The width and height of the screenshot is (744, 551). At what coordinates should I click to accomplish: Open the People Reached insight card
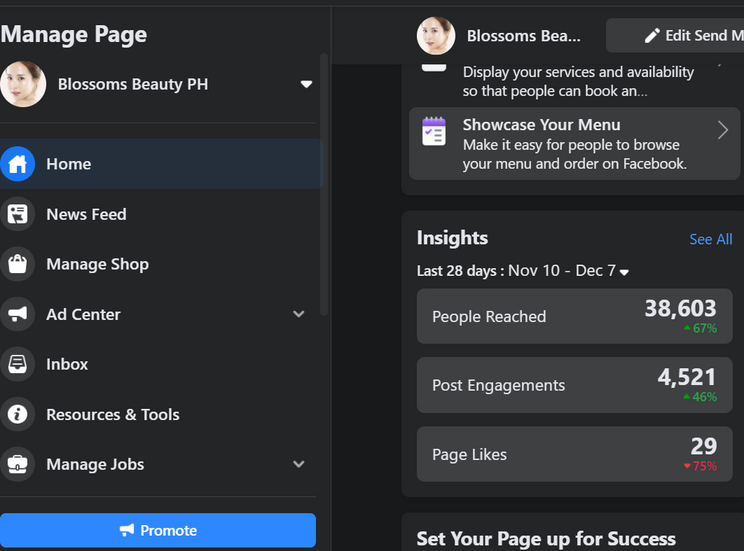coord(575,316)
